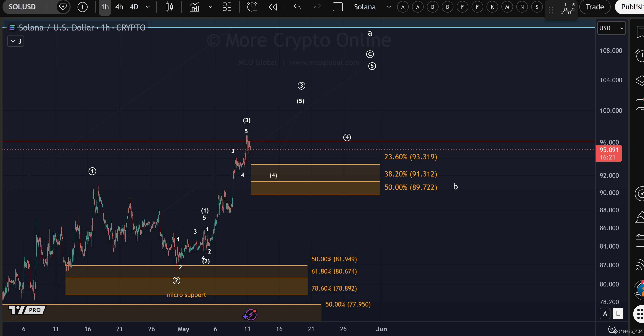This screenshot has height=336, width=644.
Task: Open the Indicators panel
Action: coord(194,7)
